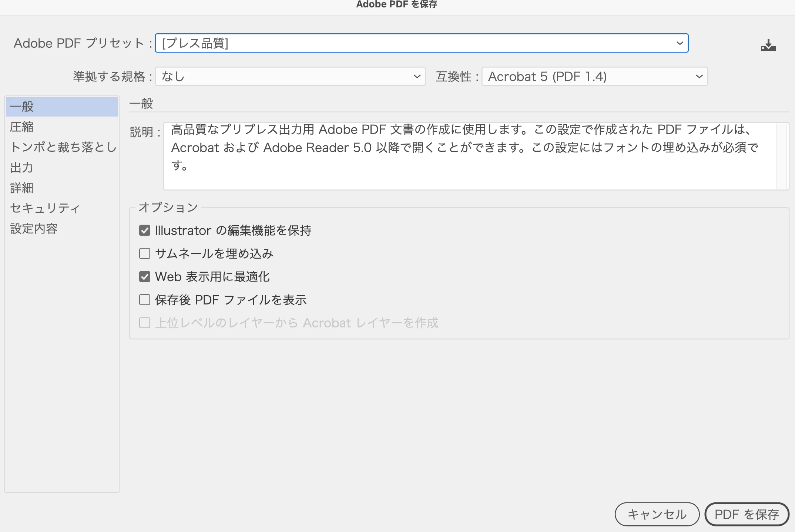This screenshot has width=795, height=532.
Task: Expand the 準拠する規格 standard dropdown
Action: (290, 77)
